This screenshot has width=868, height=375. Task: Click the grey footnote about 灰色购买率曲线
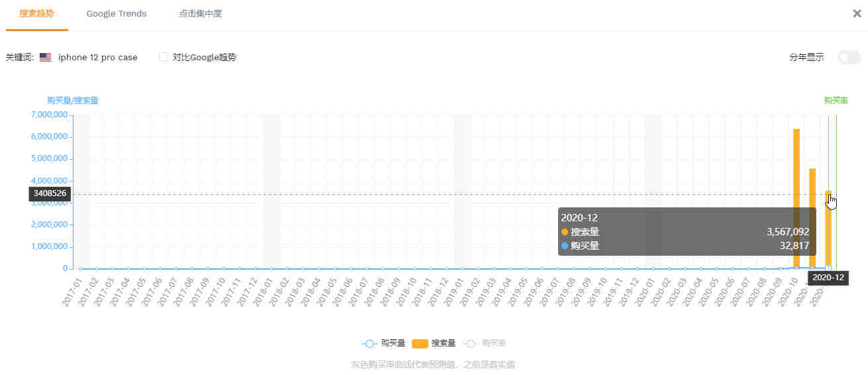click(433, 364)
